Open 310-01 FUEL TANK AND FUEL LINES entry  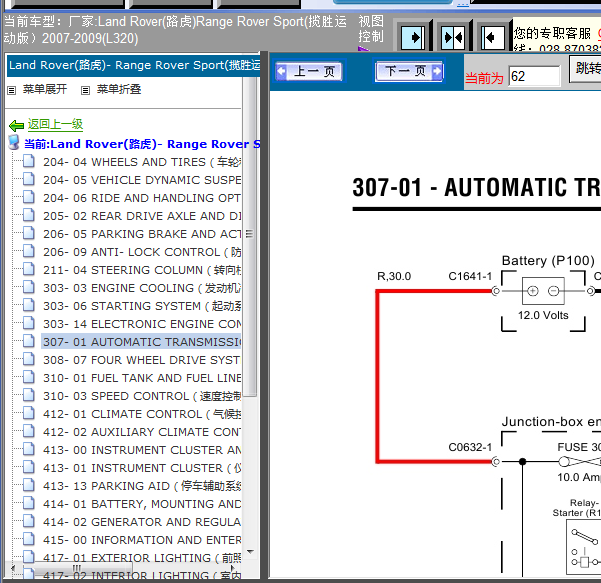click(142, 378)
